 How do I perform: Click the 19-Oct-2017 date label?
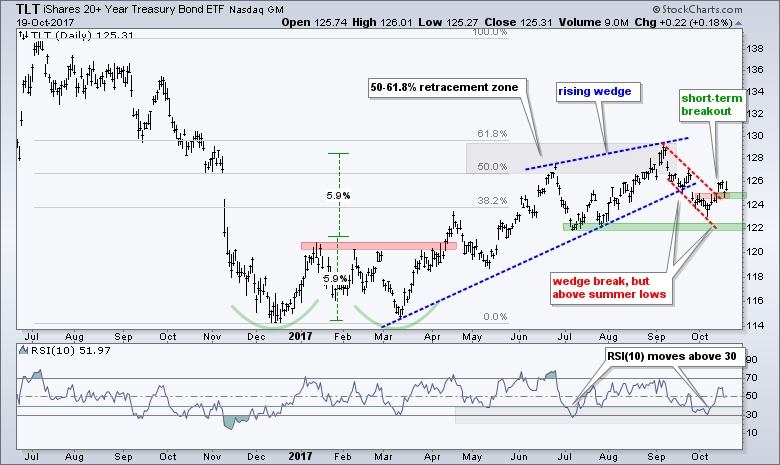click(x=45, y=23)
